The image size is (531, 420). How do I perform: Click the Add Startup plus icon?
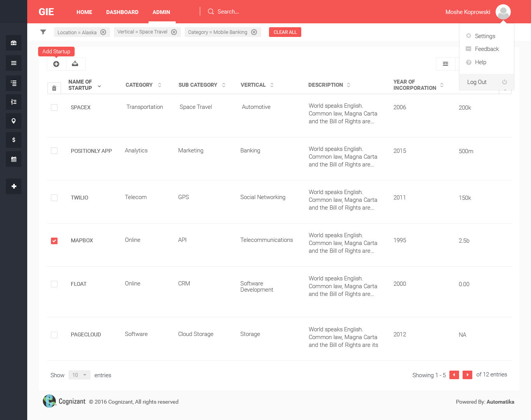(56, 64)
